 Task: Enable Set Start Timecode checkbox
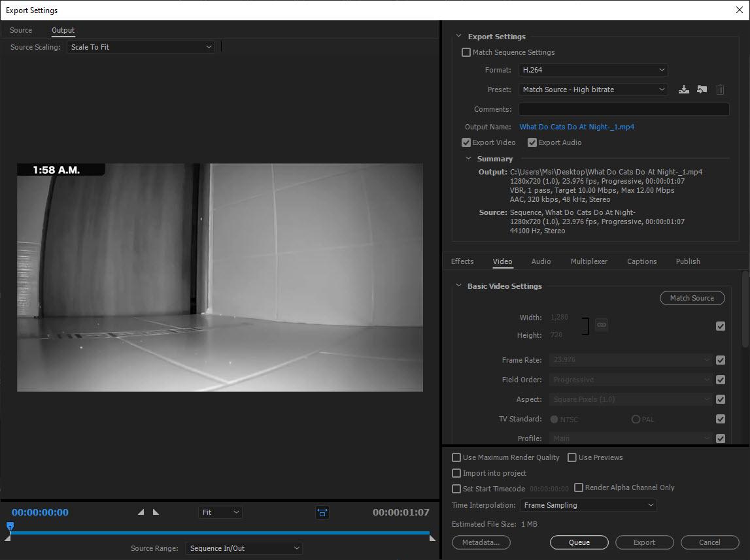(x=456, y=489)
